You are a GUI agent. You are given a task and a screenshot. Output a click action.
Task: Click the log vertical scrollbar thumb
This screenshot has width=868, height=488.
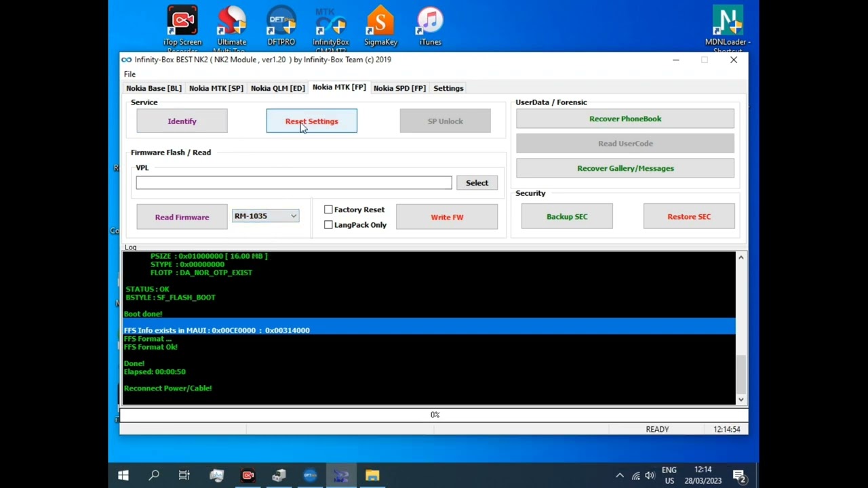point(741,373)
